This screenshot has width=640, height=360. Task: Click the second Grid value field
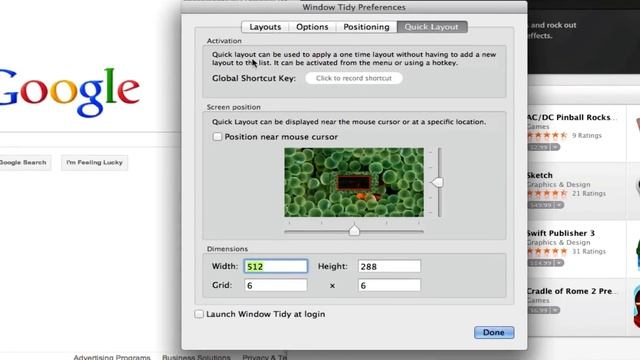(389, 285)
